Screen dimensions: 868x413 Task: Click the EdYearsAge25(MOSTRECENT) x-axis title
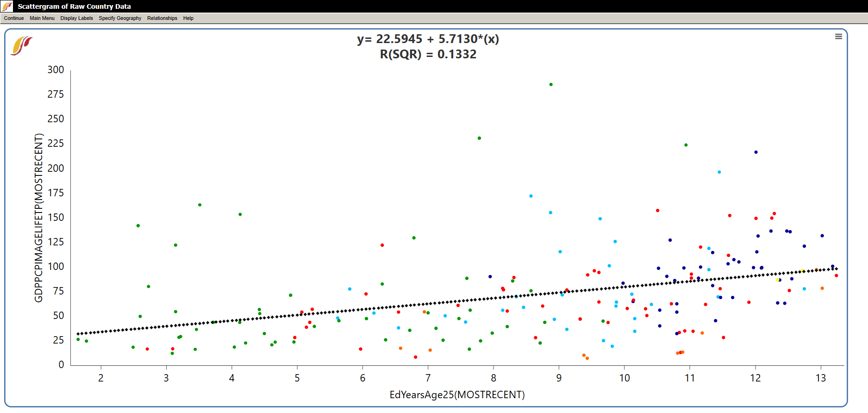457,394
